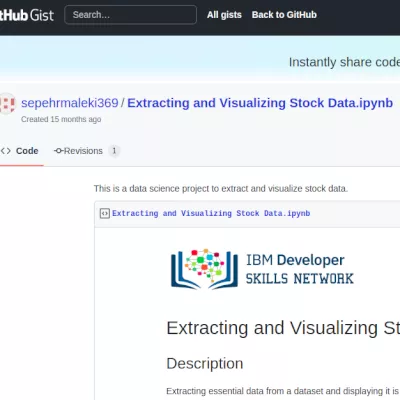
Task: Open the sepehrmaleki369 profile link
Action: click(x=70, y=103)
